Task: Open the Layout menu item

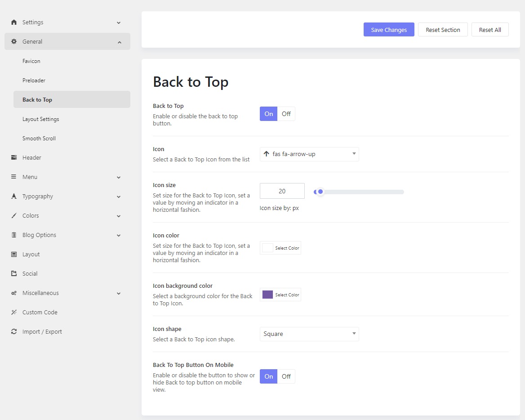Action: 67,254
